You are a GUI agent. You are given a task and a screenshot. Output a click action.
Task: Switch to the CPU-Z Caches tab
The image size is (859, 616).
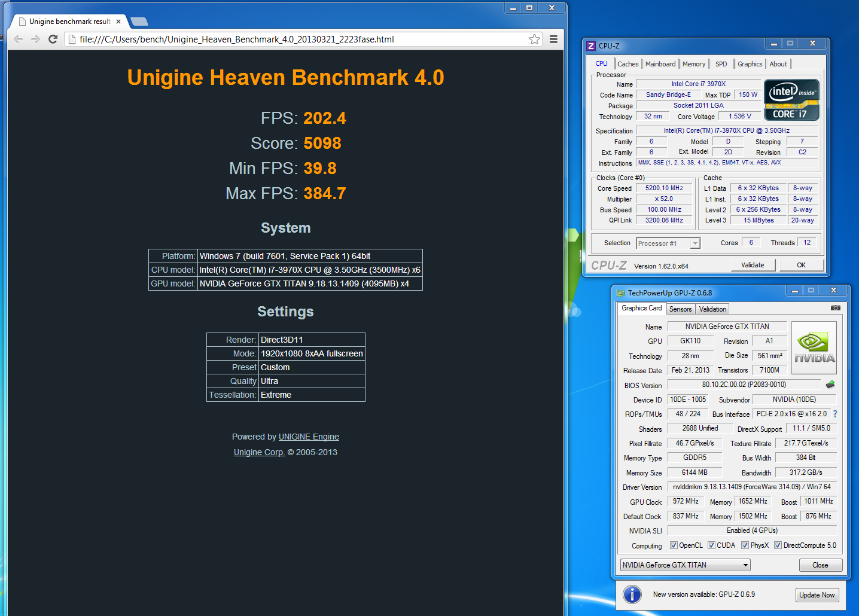click(x=628, y=64)
